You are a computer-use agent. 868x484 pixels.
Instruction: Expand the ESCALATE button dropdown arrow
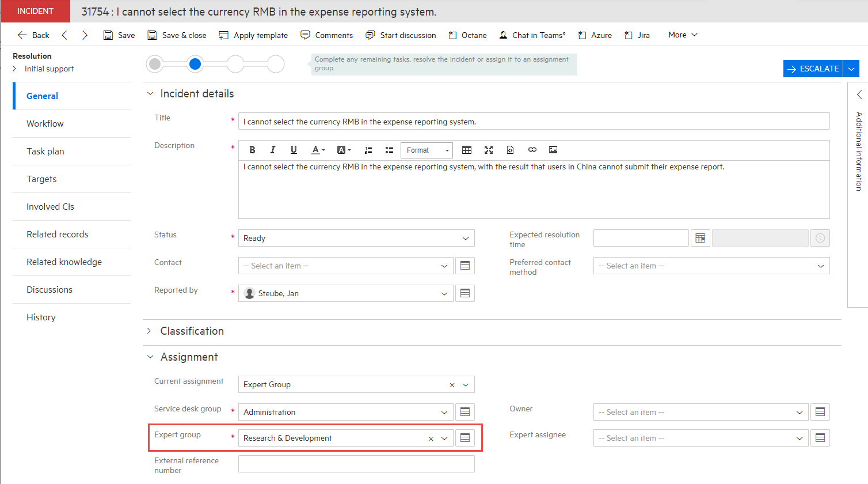tap(851, 68)
